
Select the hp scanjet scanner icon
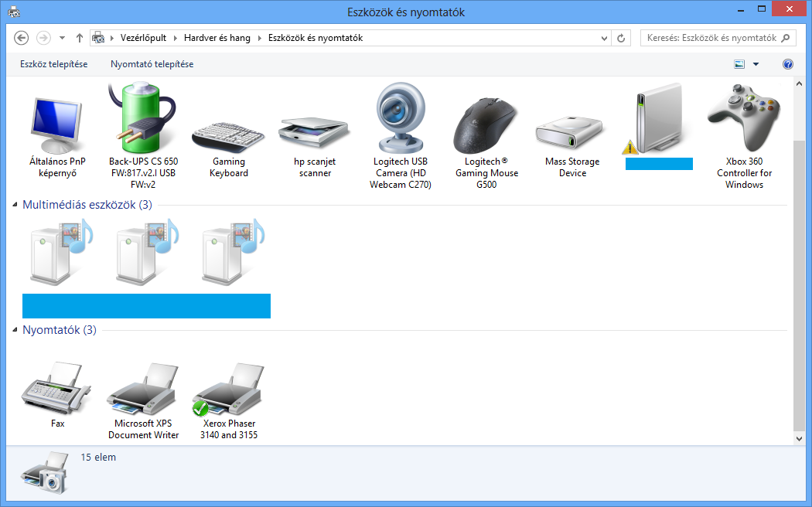pyautogui.click(x=314, y=134)
